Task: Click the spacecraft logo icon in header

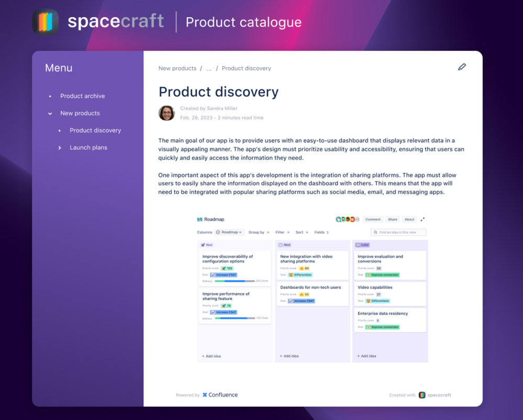Action: click(x=46, y=22)
